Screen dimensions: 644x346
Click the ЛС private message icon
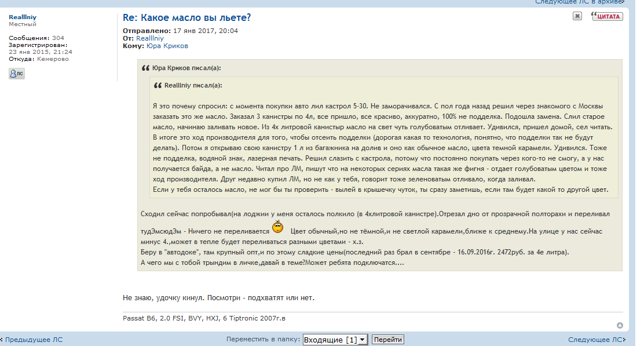(x=16, y=74)
